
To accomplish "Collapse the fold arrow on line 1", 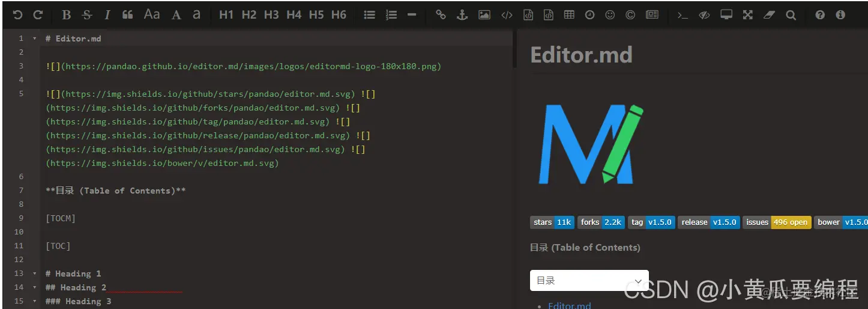I will pos(34,38).
